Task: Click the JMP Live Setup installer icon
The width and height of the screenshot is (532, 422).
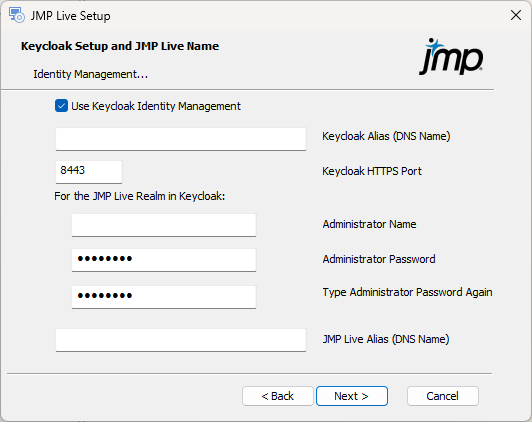Action: 17,16
